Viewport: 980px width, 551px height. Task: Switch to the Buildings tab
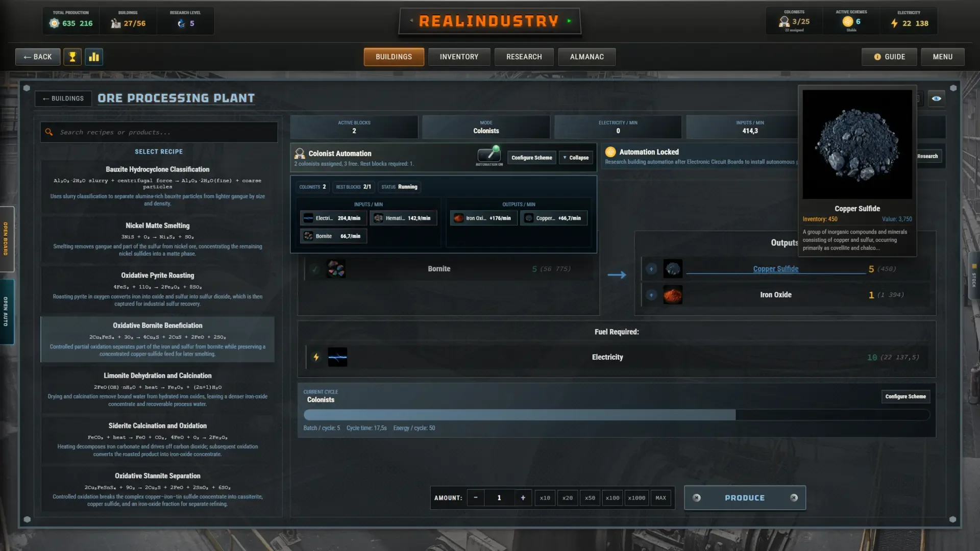(394, 57)
